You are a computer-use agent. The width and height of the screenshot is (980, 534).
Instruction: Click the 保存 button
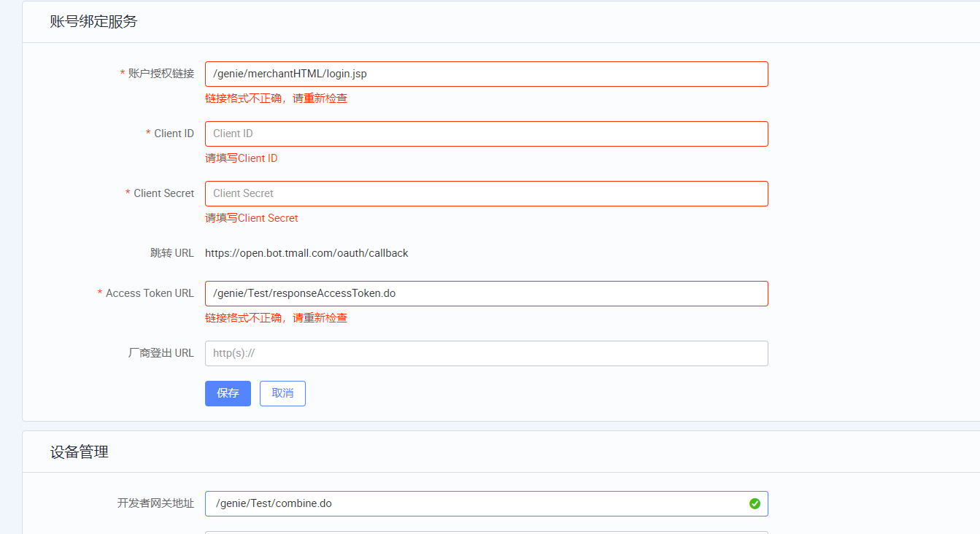click(x=228, y=393)
